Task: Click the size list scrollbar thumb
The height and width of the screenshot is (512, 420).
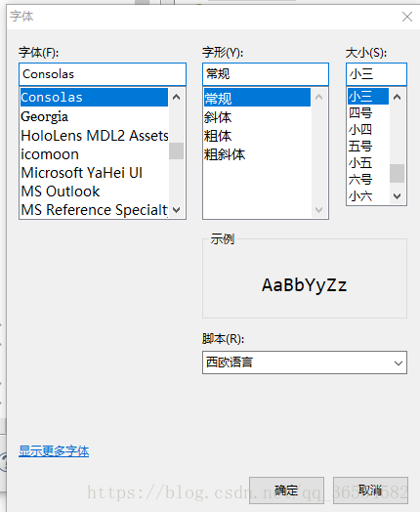Action: [x=398, y=173]
